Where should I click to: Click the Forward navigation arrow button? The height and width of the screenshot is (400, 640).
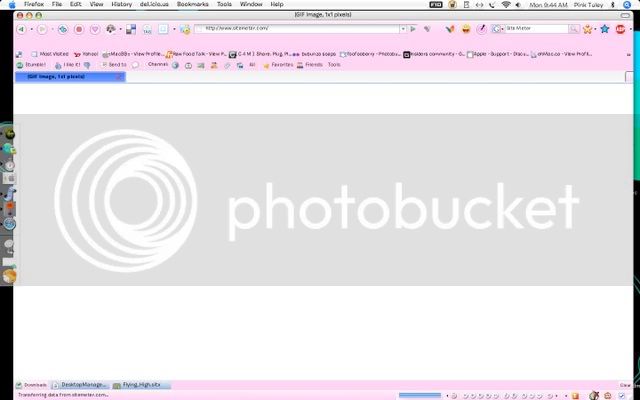click(42, 29)
